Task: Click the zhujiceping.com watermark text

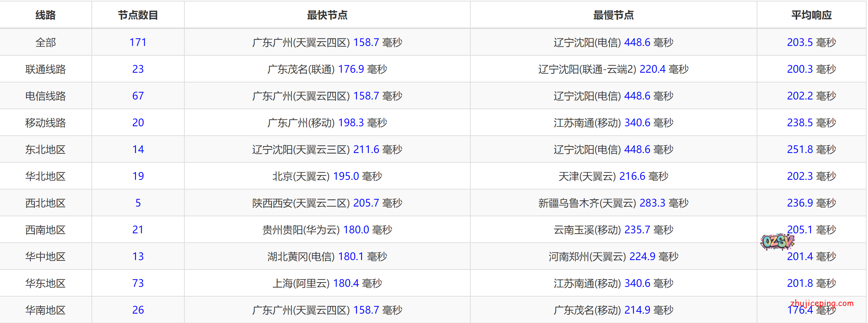Action: [x=822, y=303]
